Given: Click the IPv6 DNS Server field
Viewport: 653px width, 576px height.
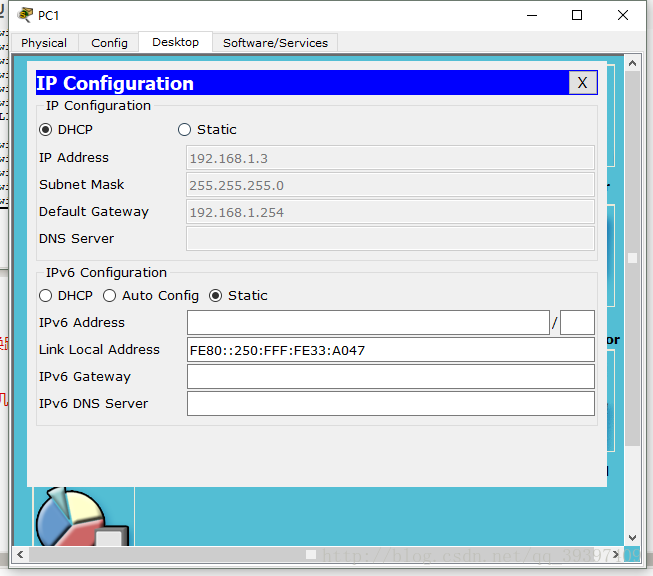Looking at the screenshot, I should pos(391,404).
